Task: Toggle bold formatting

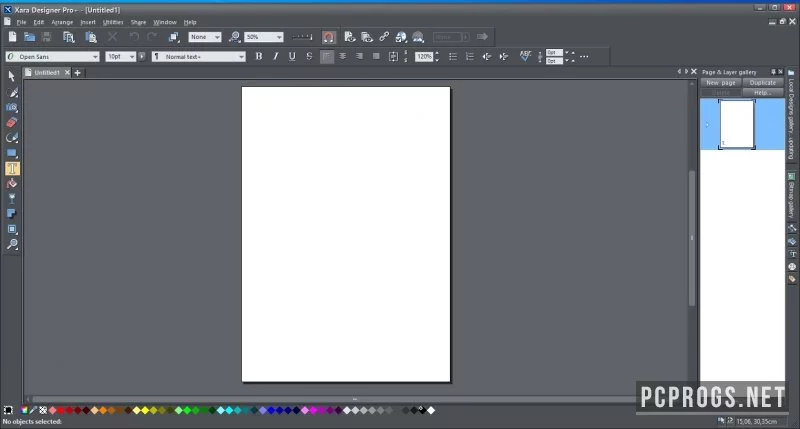Action: (x=259, y=56)
